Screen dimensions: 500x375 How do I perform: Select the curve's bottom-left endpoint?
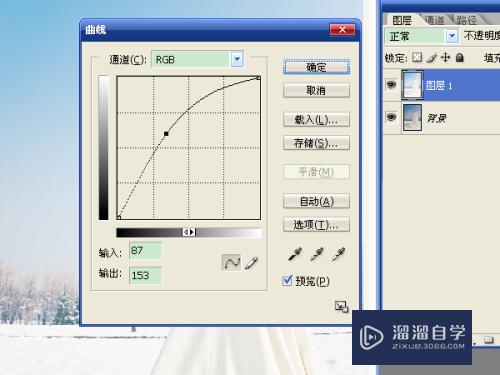coord(119,217)
